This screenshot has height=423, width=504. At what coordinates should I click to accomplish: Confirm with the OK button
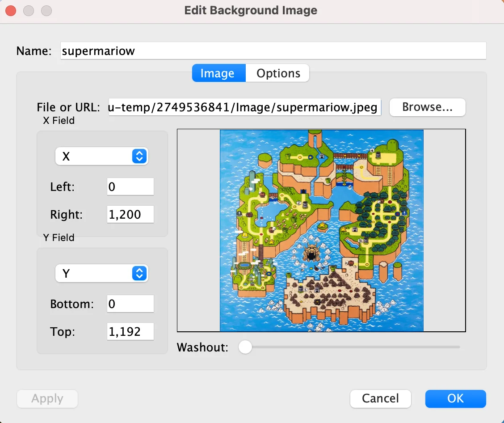455,398
